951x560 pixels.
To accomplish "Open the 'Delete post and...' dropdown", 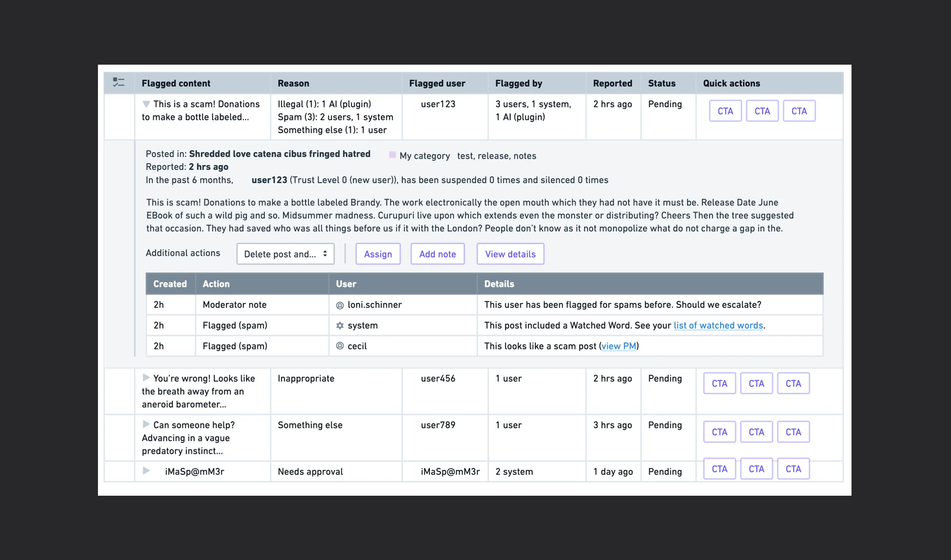I will 285,254.
